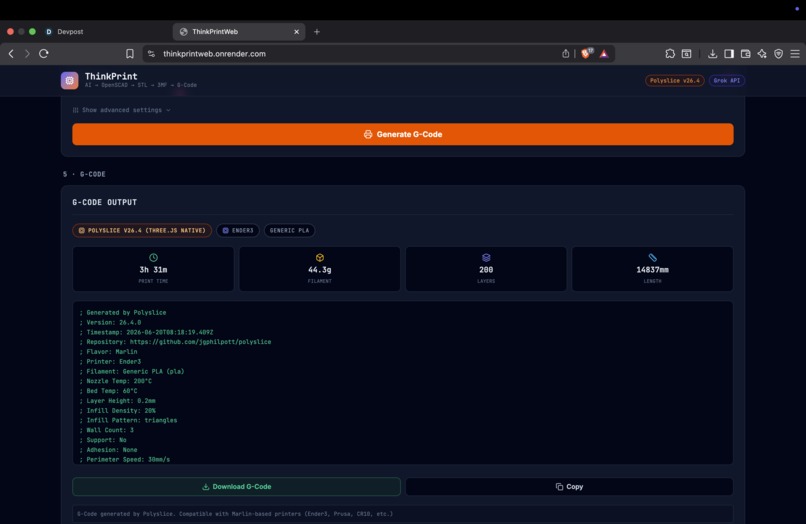Click the Ender3 printer tag
The image size is (806, 524).
coord(238,230)
